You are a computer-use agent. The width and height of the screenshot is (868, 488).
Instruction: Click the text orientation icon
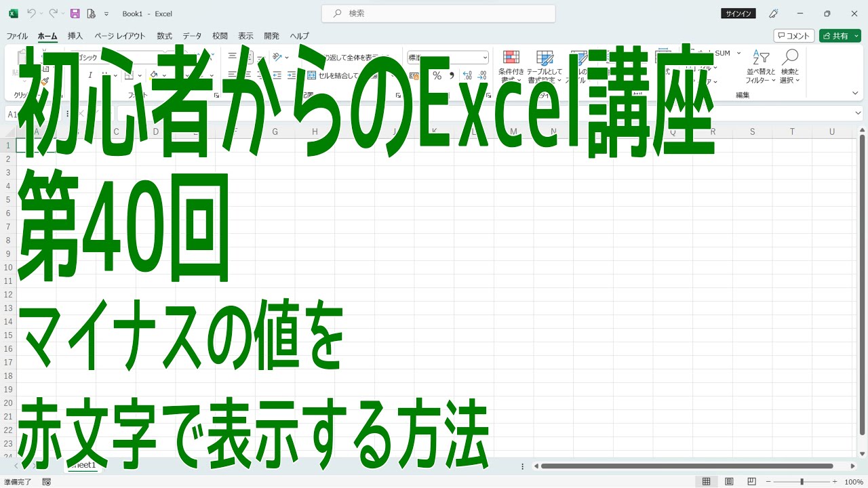point(277,57)
